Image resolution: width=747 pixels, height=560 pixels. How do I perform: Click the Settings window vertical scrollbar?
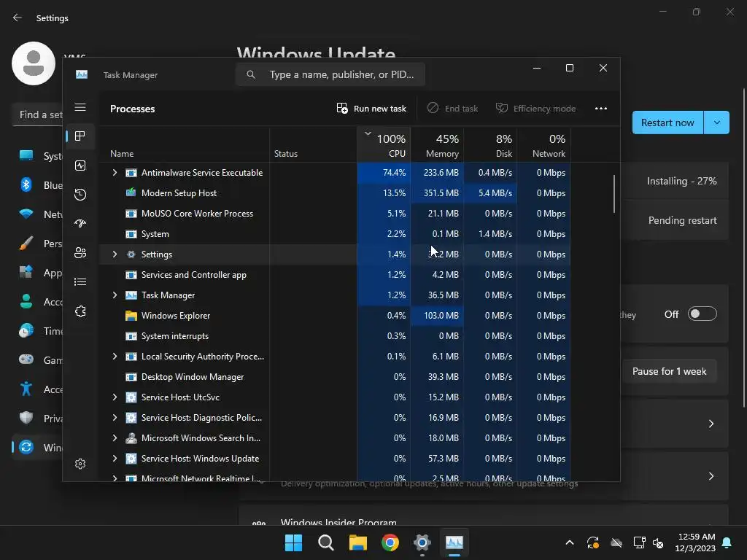point(743,248)
